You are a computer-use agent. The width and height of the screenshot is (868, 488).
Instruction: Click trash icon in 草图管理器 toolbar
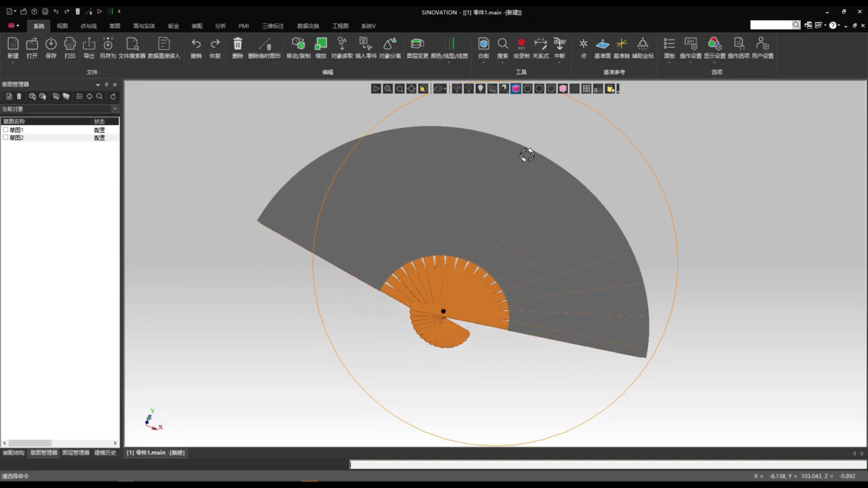point(20,96)
